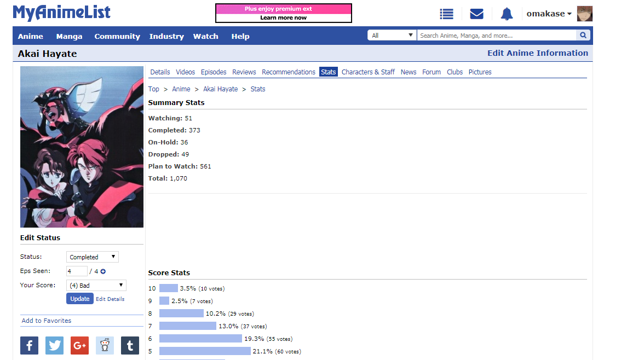Switch to the News tab
The image size is (644, 360).
409,72
